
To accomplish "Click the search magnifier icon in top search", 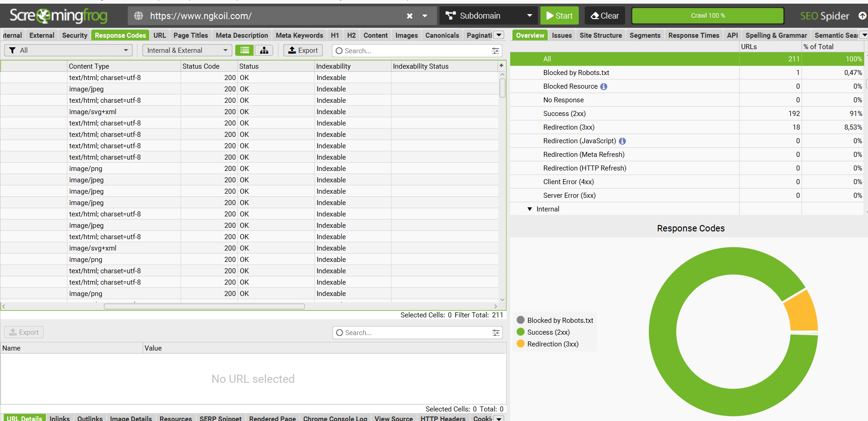I will (339, 51).
